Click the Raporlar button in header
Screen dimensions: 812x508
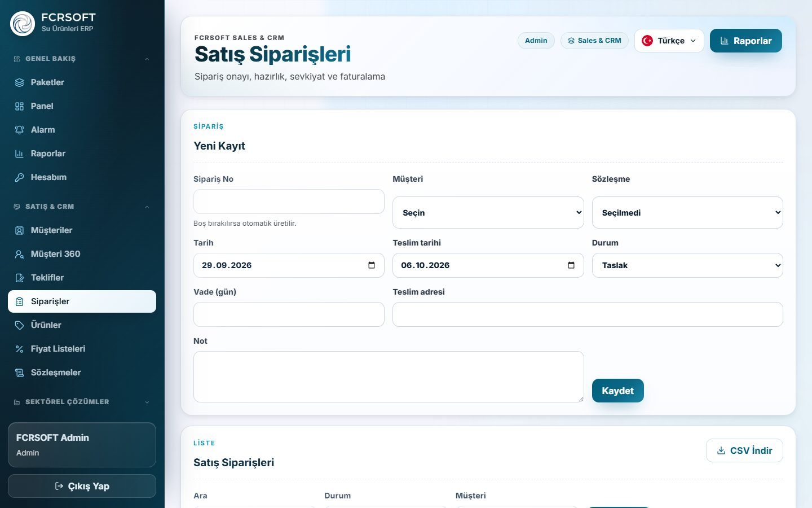pyautogui.click(x=746, y=41)
